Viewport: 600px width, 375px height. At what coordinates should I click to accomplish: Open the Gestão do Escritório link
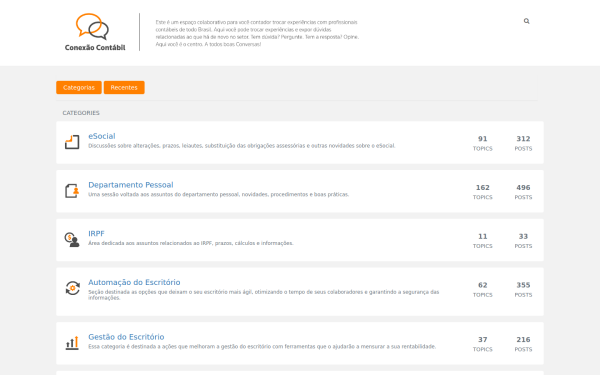pos(126,337)
